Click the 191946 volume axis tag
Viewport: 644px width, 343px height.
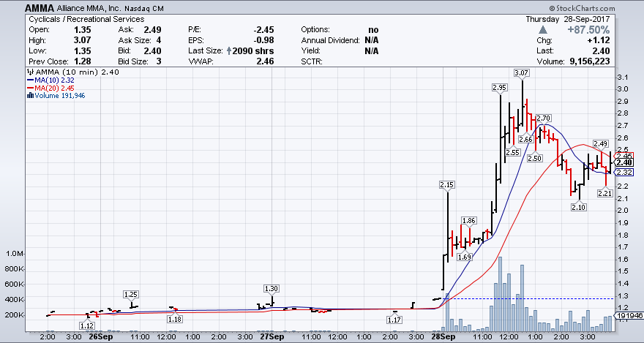[627, 316]
